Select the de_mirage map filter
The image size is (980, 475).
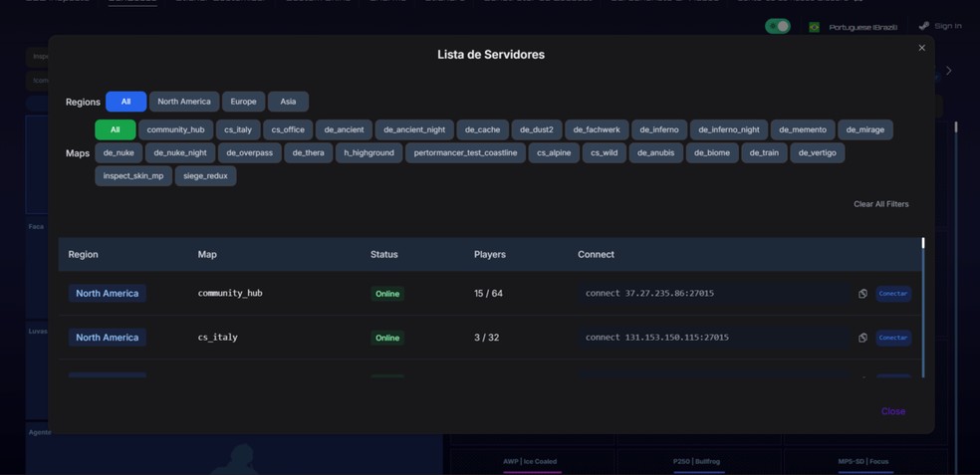(865, 130)
